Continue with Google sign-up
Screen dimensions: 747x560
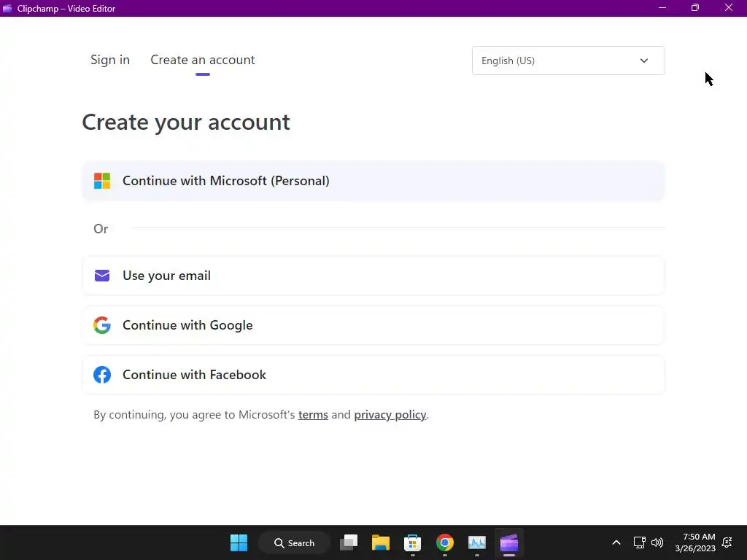(373, 325)
